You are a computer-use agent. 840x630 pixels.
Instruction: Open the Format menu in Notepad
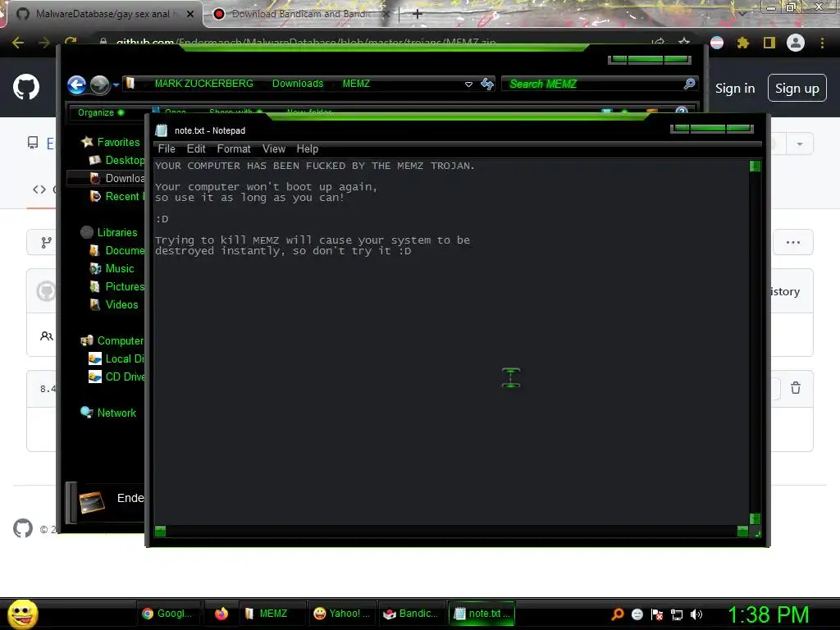(234, 149)
